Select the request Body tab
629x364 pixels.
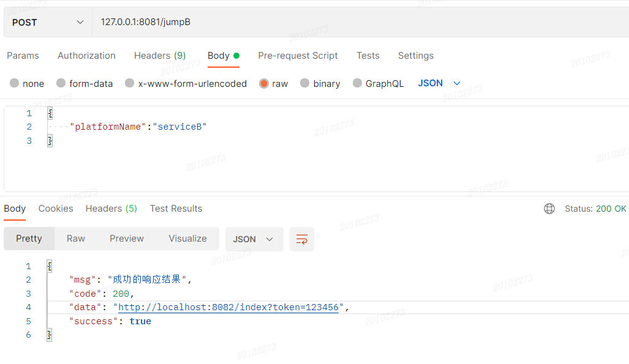223,56
